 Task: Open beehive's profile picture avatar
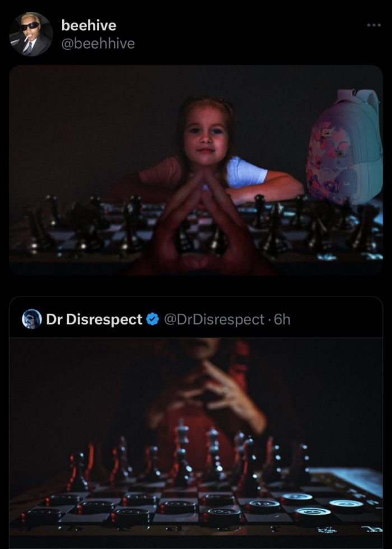pyautogui.click(x=31, y=34)
